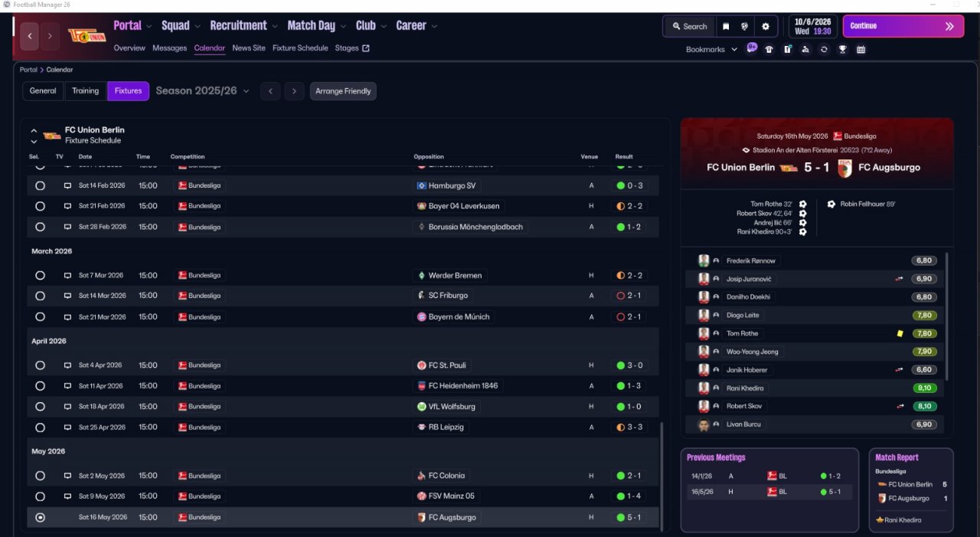Viewport: 980px width, 537px height.
Task: Go forward using the right arrow navigation button
Action: 50,36
